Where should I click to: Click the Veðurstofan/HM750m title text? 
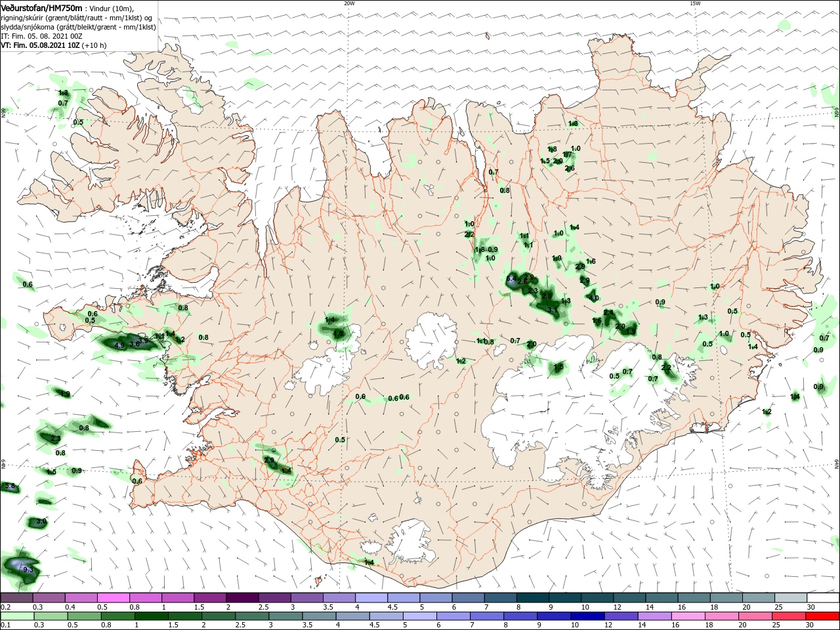click(x=41, y=7)
